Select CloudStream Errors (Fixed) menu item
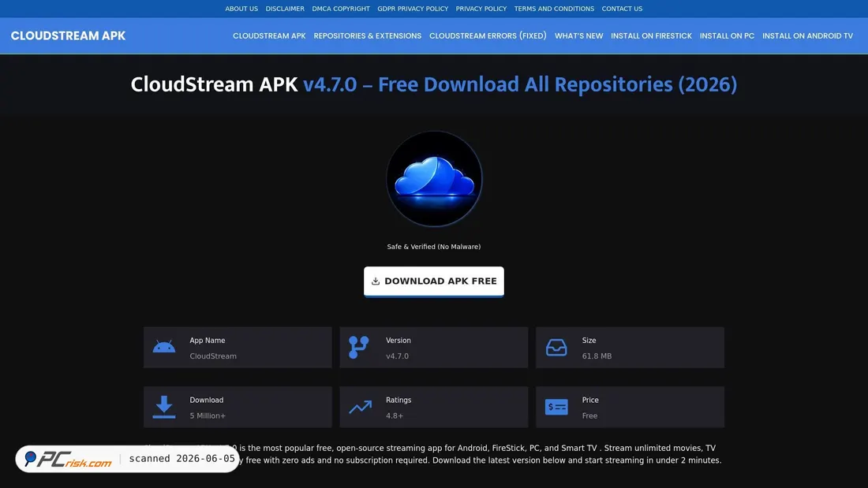 pos(488,36)
